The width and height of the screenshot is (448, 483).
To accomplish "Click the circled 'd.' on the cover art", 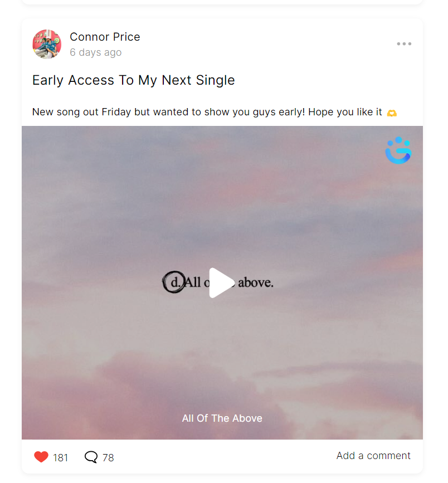I will (x=174, y=282).
